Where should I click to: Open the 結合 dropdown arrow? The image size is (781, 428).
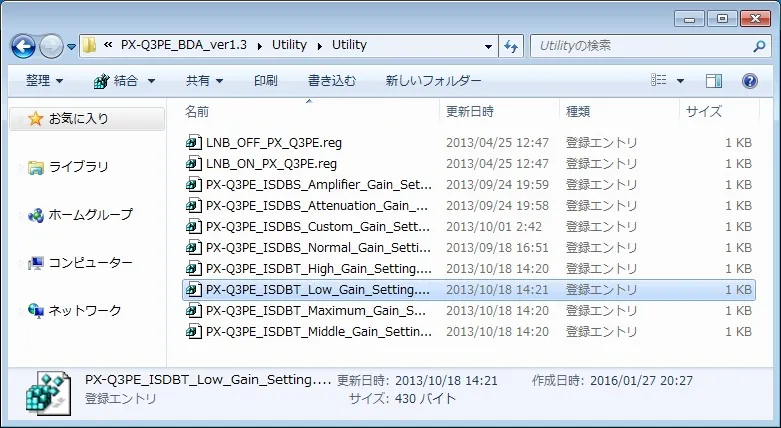tap(151, 81)
